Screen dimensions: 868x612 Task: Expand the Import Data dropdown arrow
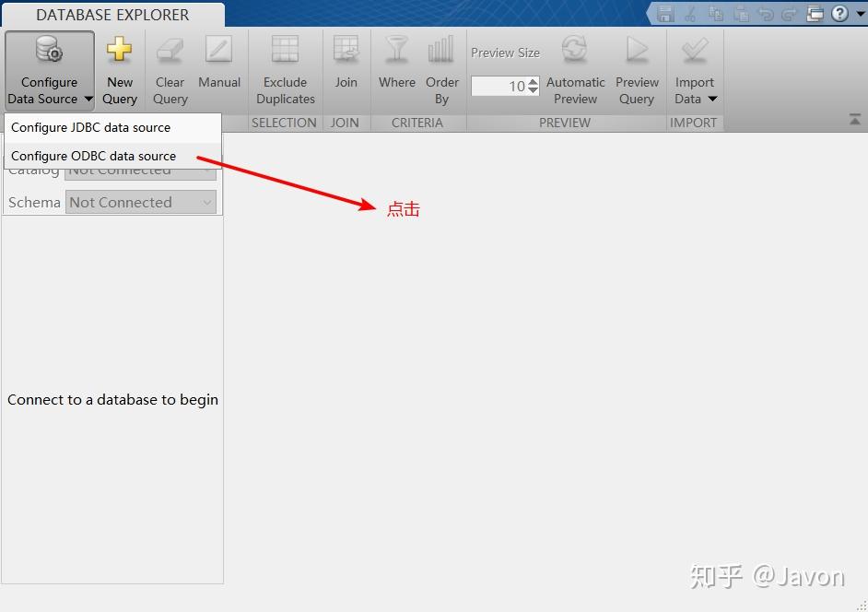coord(712,99)
